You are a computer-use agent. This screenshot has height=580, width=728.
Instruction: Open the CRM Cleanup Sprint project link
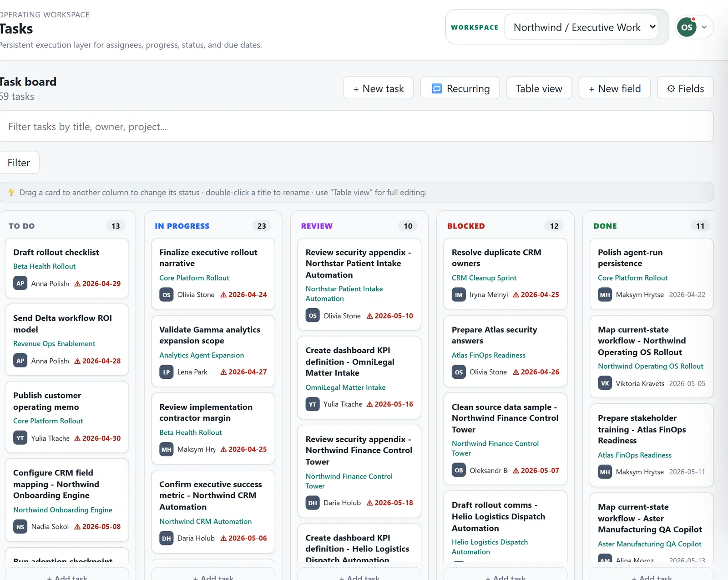coord(484,278)
